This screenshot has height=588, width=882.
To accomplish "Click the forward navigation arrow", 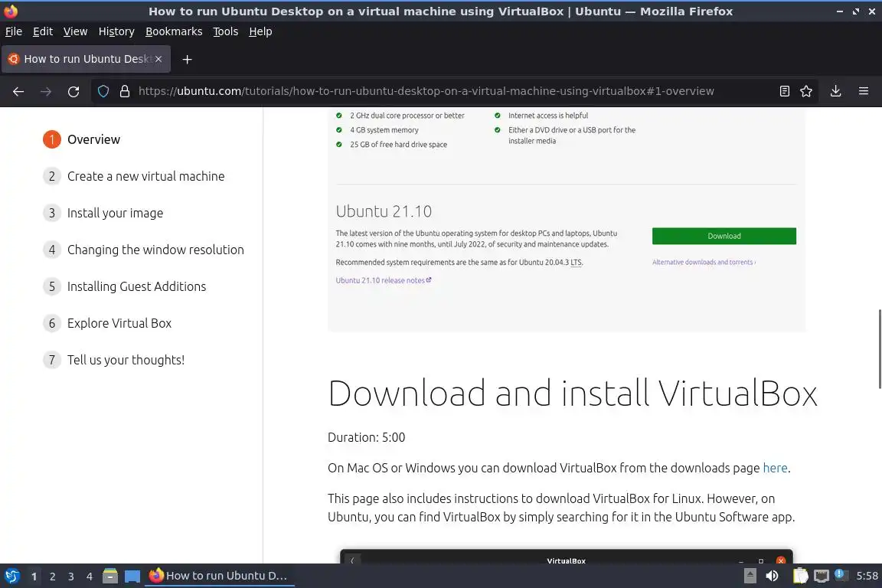I will point(46,91).
